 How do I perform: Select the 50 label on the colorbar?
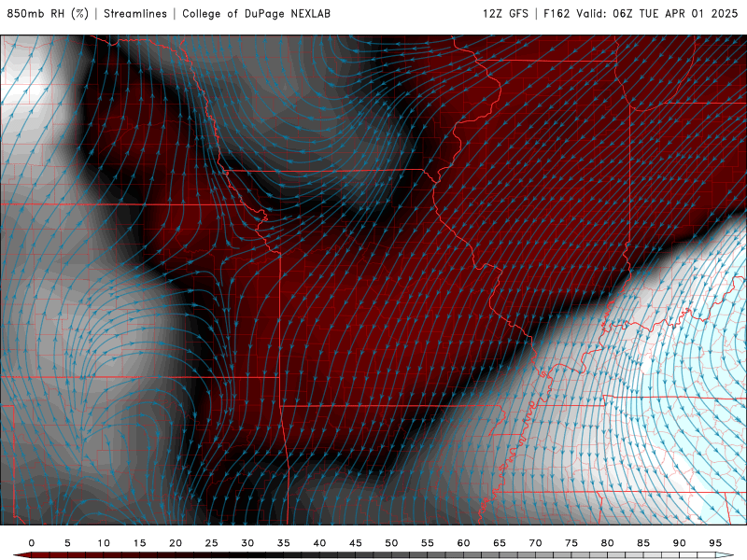click(x=391, y=543)
